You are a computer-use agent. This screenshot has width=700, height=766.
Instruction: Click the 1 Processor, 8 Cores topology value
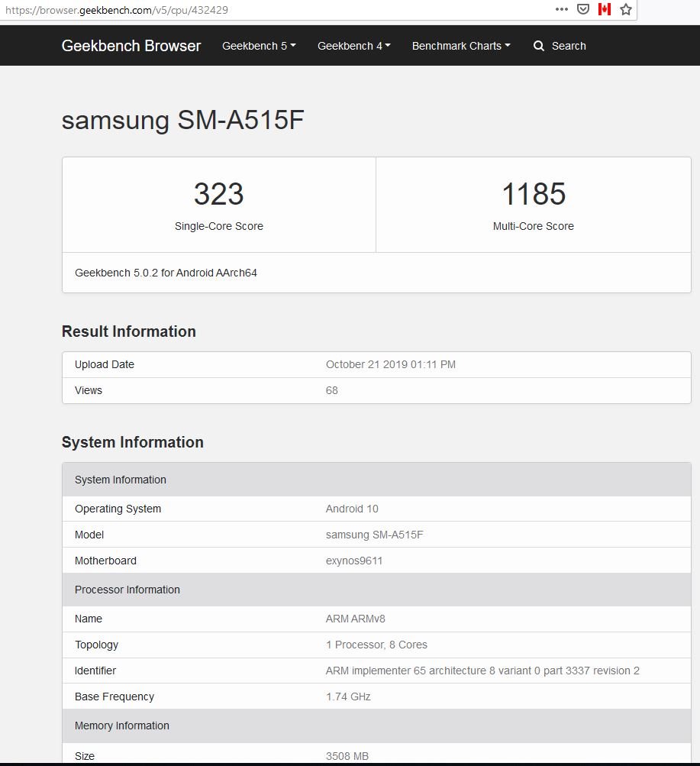tap(376, 645)
